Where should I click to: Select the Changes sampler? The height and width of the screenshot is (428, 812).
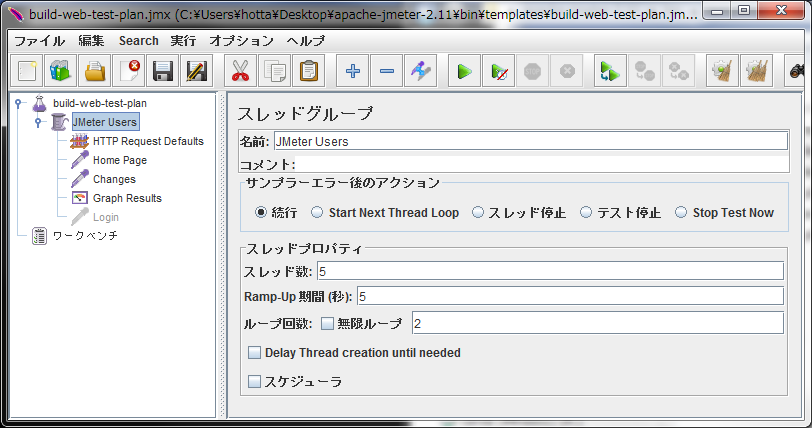tap(114, 179)
